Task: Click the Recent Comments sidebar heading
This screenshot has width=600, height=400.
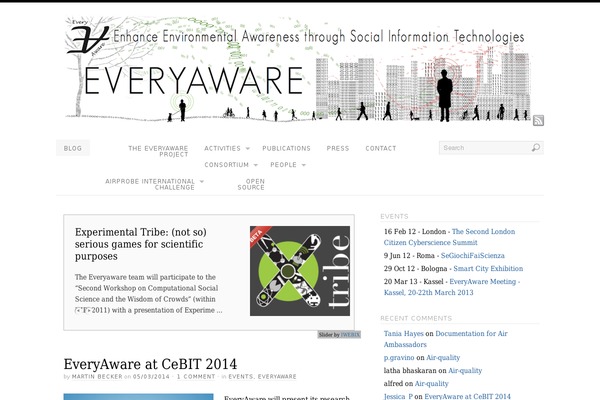Action: tap(416, 318)
